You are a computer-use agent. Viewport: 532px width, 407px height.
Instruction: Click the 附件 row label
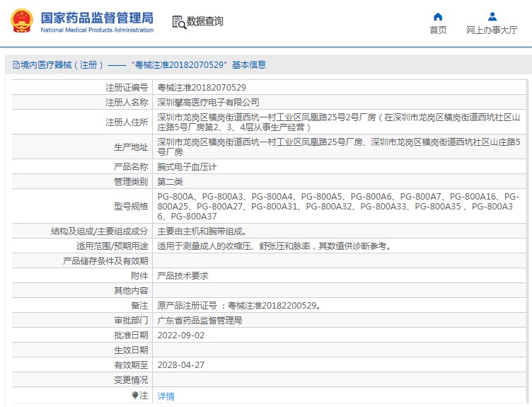tap(139, 275)
